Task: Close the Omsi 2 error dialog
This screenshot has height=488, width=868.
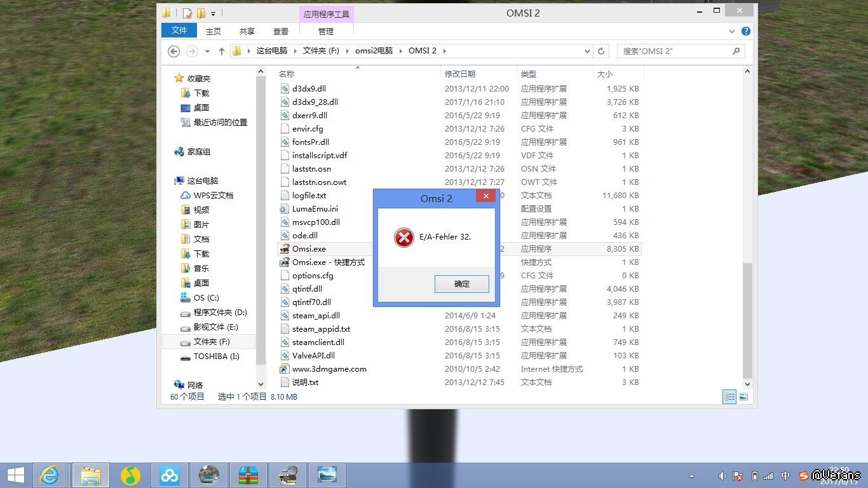Action: (486, 196)
